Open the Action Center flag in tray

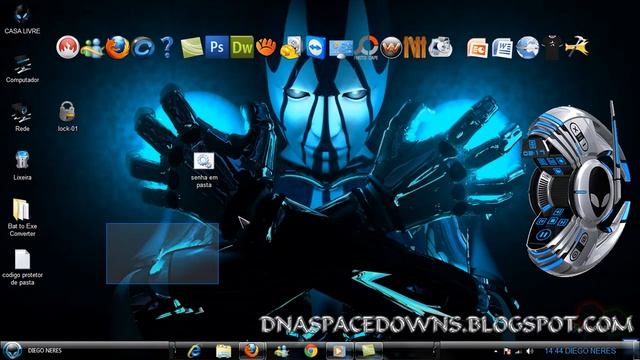[507, 351]
